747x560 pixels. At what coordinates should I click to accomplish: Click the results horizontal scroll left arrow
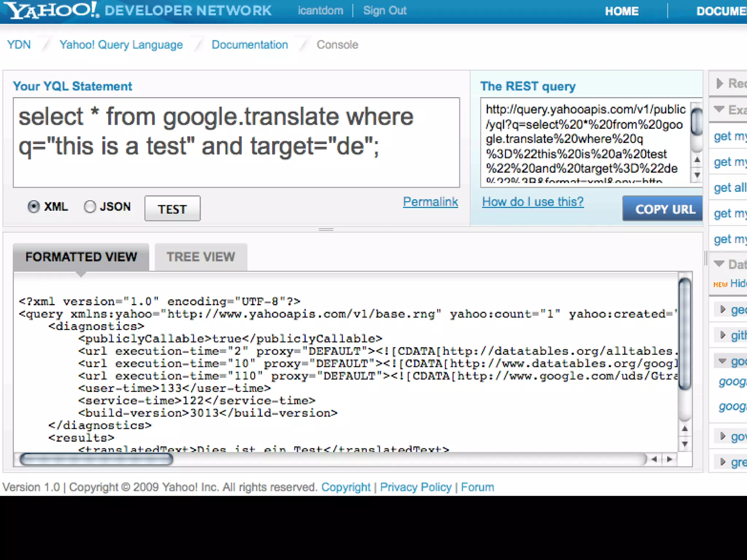click(654, 459)
